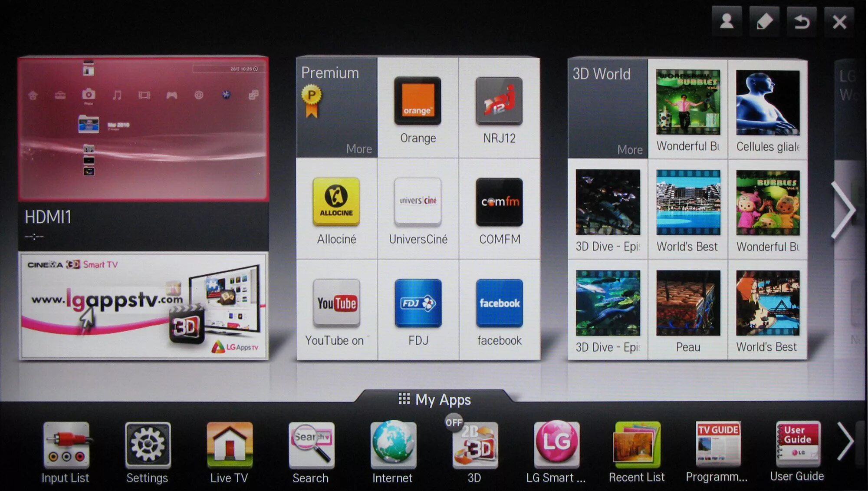Viewport: 868px width, 491px height.
Task: Toggle 2D/3D switch off
Action: (x=455, y=422)
